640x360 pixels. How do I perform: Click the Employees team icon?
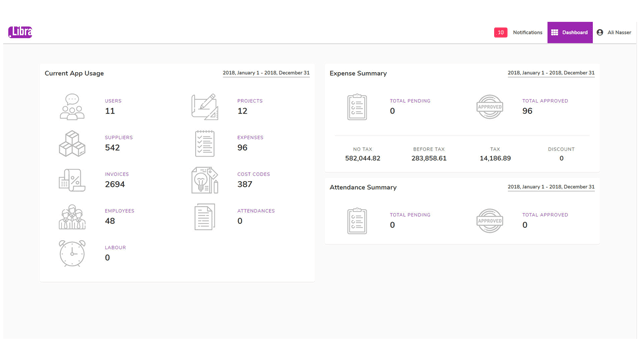pos(72,217)
